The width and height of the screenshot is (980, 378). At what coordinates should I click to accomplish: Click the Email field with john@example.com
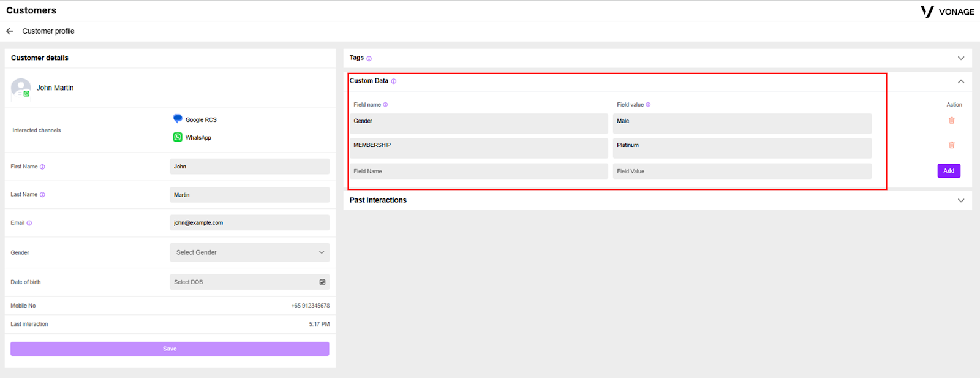pyautogui.click(x=249, y=223)
